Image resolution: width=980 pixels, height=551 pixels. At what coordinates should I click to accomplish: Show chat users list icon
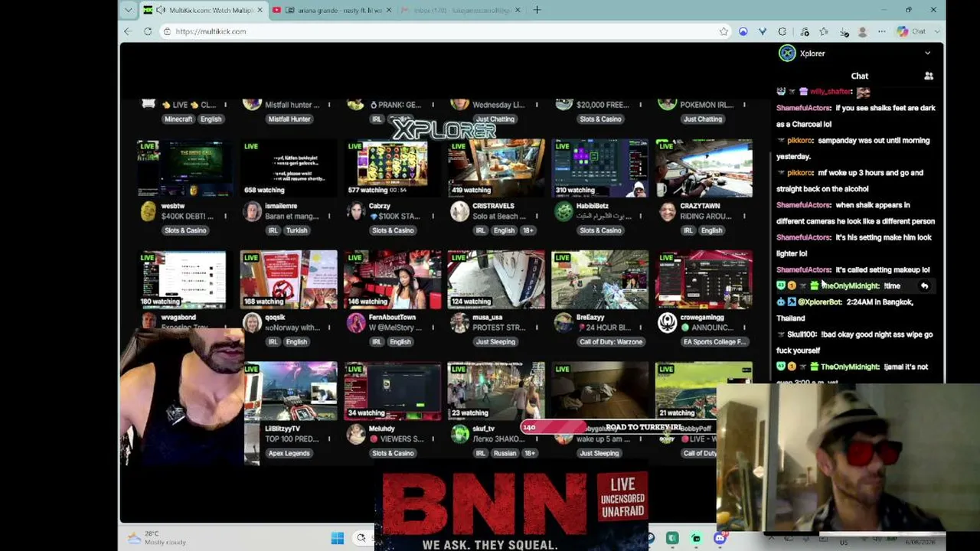[929, 76]
